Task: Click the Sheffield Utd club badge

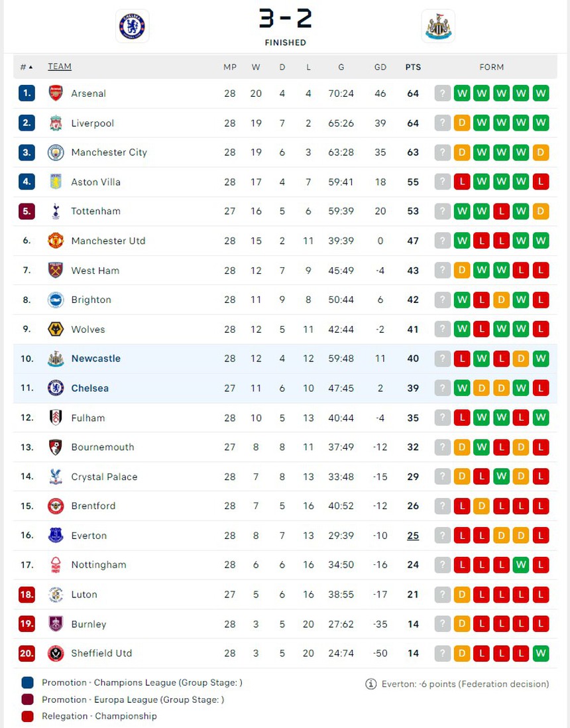Action: pos(56,653)
